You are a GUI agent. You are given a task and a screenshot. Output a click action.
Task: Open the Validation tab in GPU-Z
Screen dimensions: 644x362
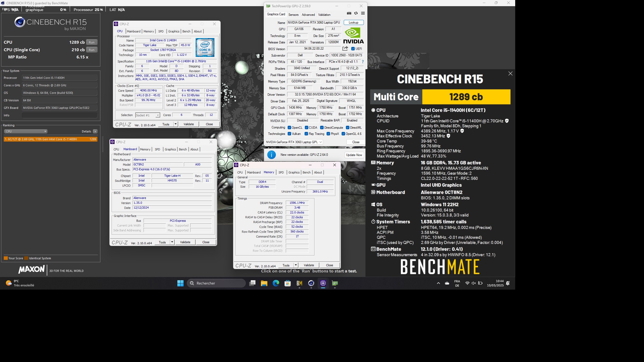pyautogui.click(x=324, y=15)
